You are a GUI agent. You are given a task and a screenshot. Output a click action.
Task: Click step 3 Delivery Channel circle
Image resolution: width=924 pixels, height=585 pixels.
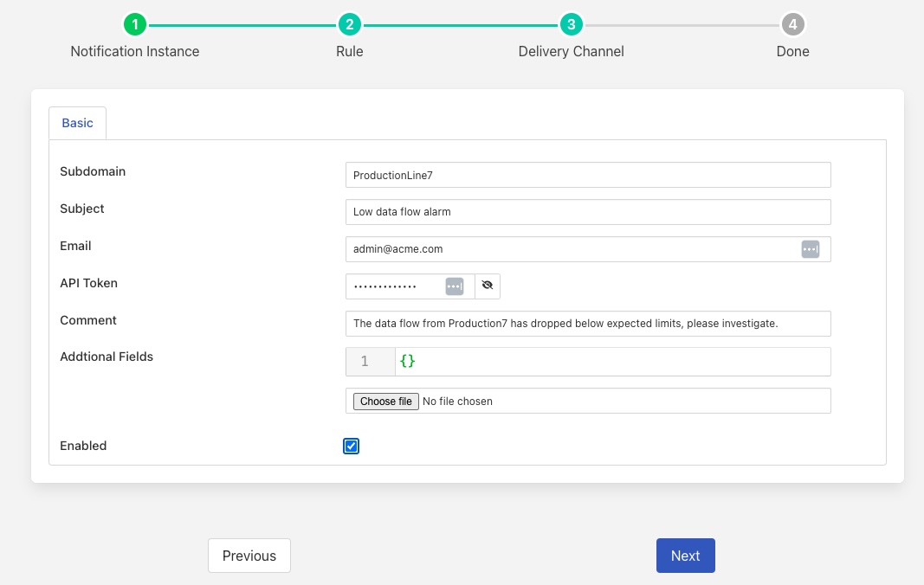coord(571,24)
